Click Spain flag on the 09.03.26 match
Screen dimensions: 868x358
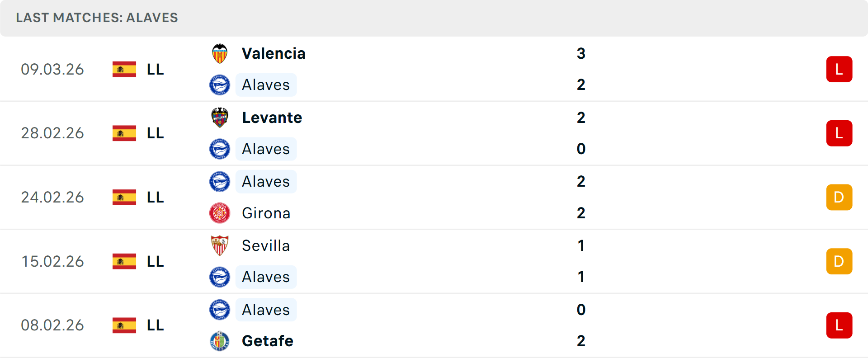(x=124, y=69)
